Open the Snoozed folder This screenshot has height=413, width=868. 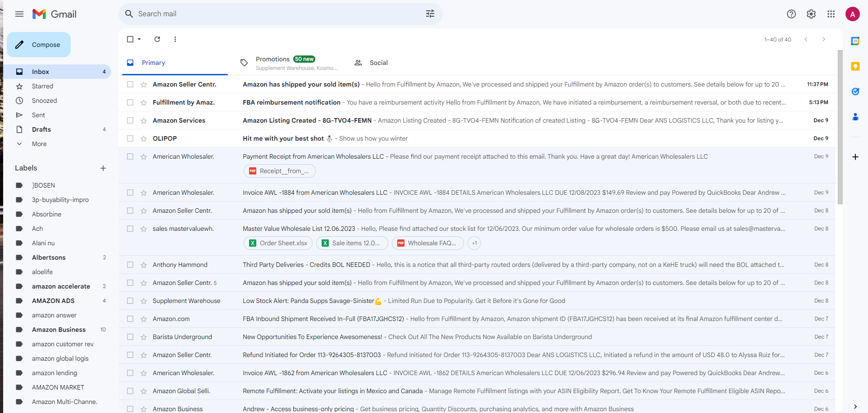pos(57,101)
